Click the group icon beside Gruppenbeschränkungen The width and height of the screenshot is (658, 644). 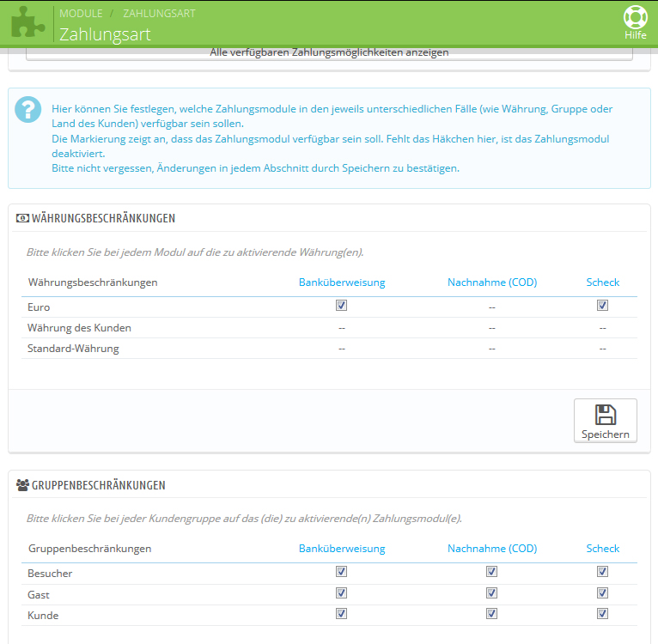22,485
